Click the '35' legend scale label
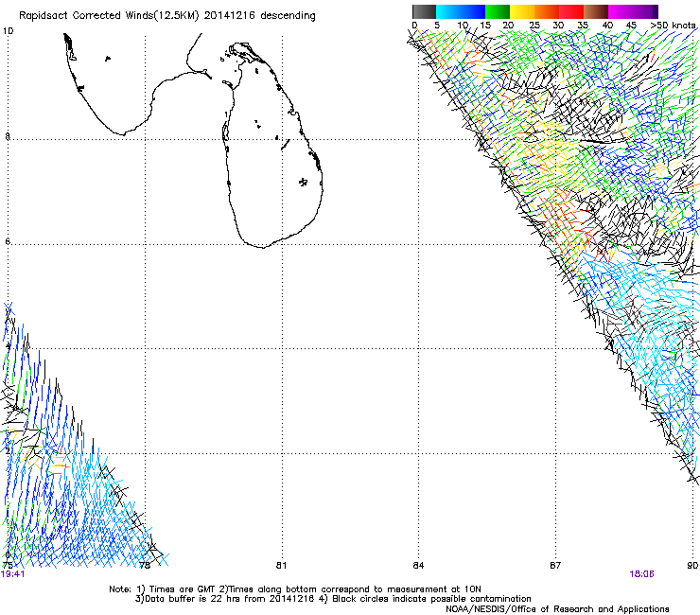The width and height of the screenshot is (700, 615). click(x=583, y=26)
